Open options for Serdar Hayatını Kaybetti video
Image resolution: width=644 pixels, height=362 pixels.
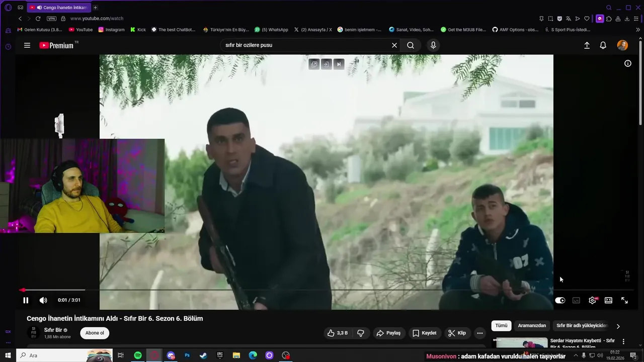tap(623, 342)
